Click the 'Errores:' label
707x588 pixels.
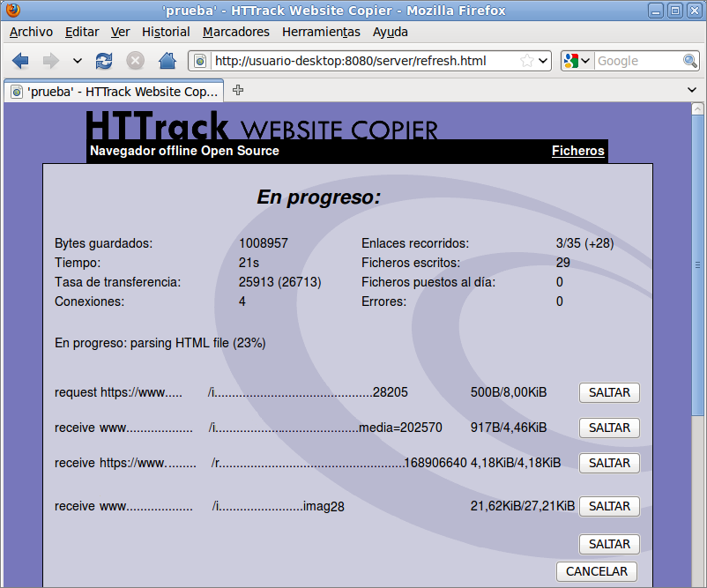point(383,301)
